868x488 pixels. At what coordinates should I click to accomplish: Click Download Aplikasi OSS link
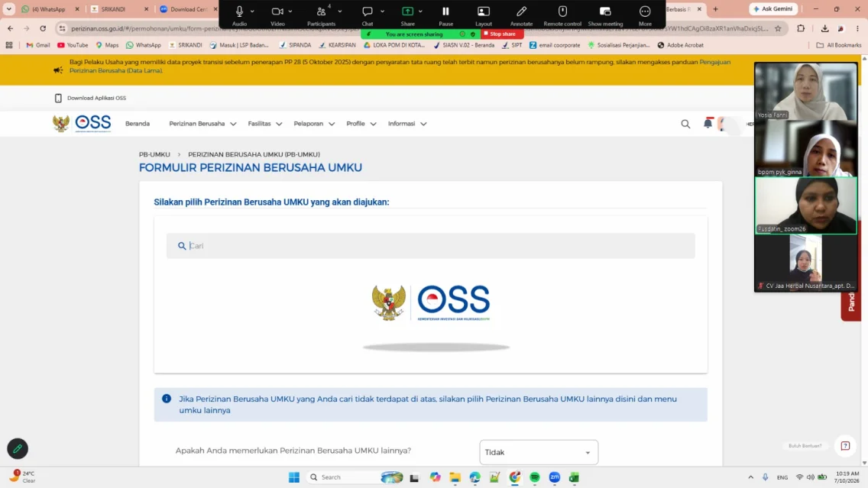pyautogui.click(x=90, y=98)
